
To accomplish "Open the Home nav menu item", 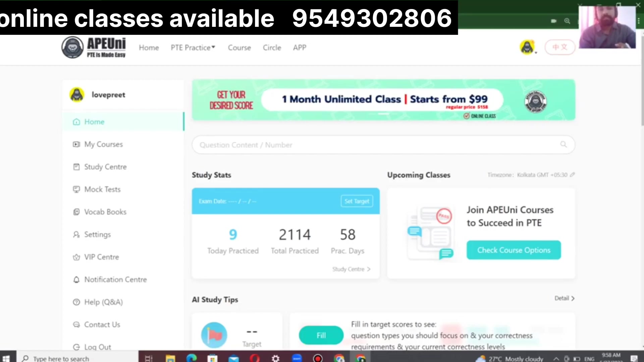I will [x=149, y=48].
